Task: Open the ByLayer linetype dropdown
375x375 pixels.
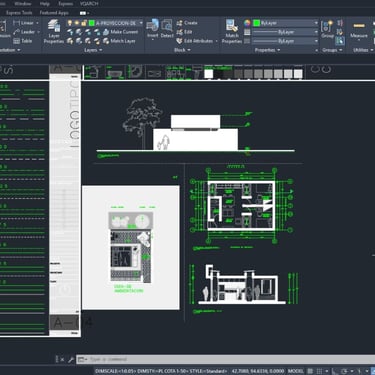Action: pos(316,41)
